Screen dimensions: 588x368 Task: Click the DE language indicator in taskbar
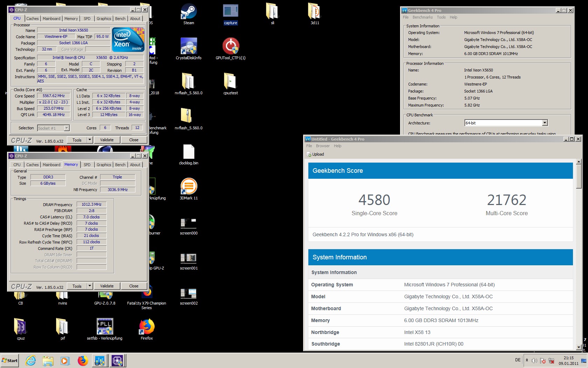[518, 360]
